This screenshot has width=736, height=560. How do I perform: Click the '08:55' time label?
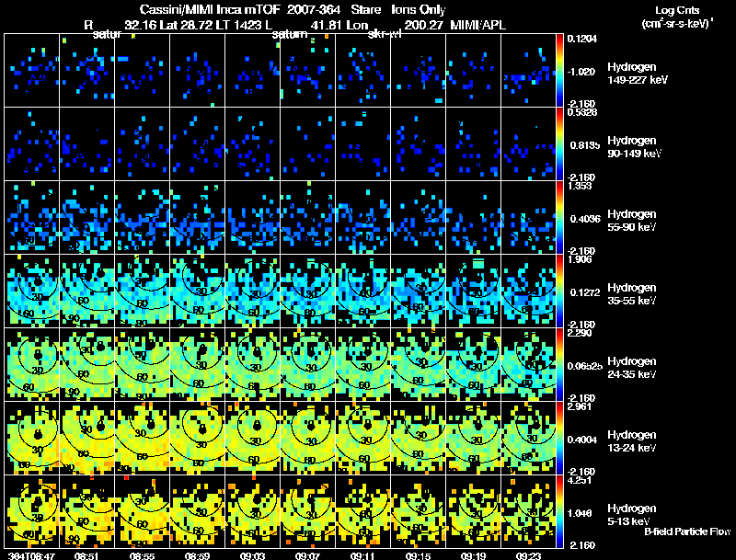tap(142, 555)
